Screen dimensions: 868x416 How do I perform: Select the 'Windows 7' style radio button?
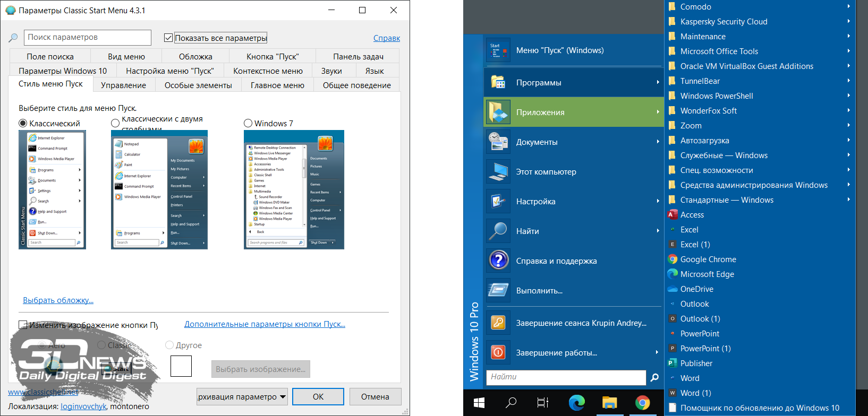[x=248, y=123]
